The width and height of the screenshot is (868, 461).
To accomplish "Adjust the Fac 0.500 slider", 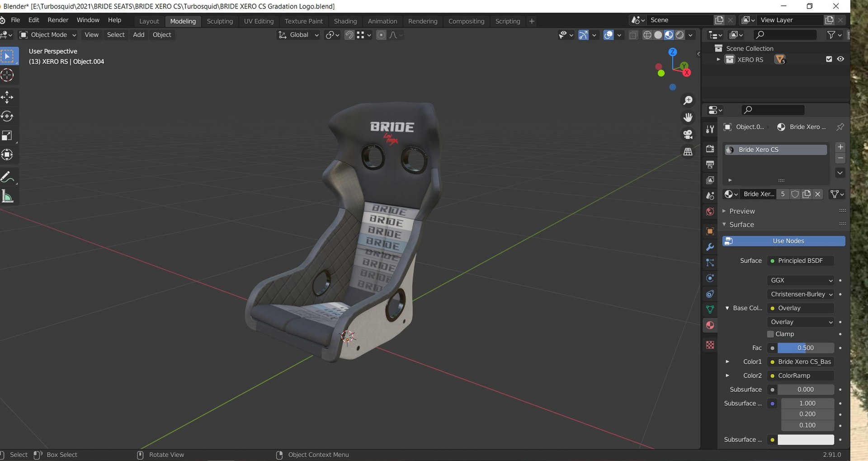I will click(x=806, y=348).
